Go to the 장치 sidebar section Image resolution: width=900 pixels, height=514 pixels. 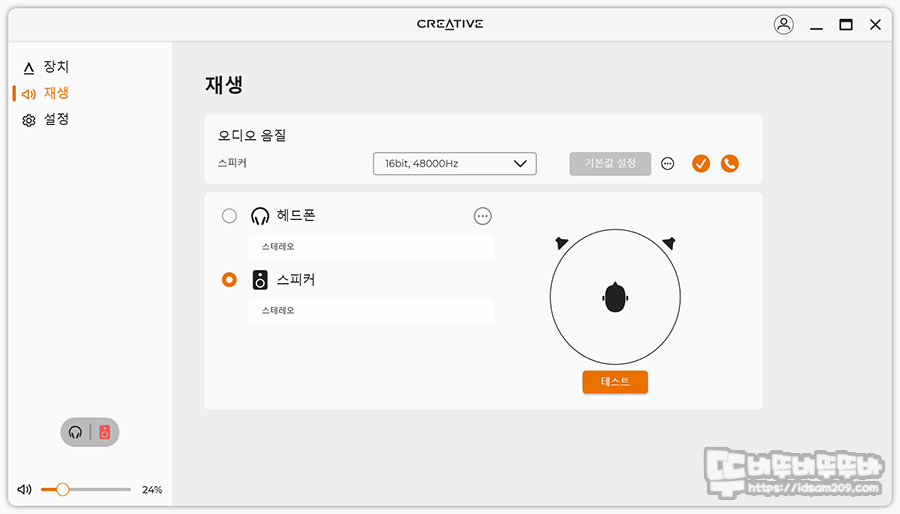coord(46,67)
